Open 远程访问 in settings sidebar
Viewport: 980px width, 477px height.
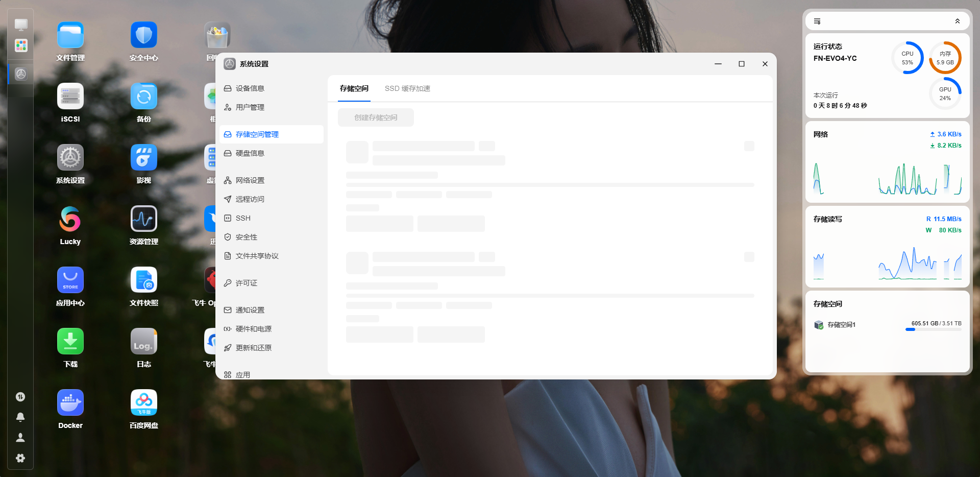(272, 199)
